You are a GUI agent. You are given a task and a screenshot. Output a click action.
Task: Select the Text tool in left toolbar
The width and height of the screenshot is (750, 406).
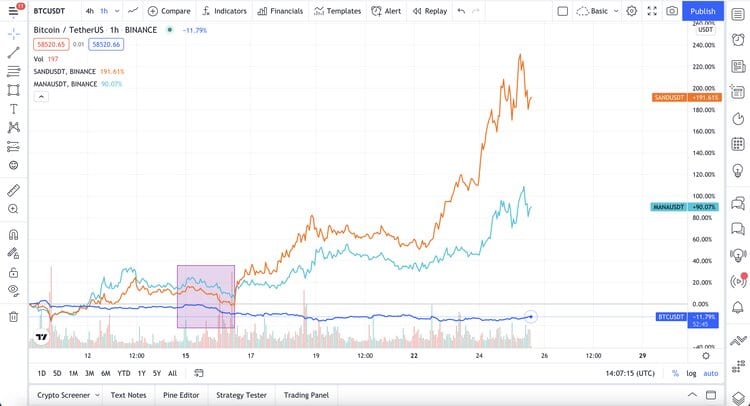tap(14, 108)
